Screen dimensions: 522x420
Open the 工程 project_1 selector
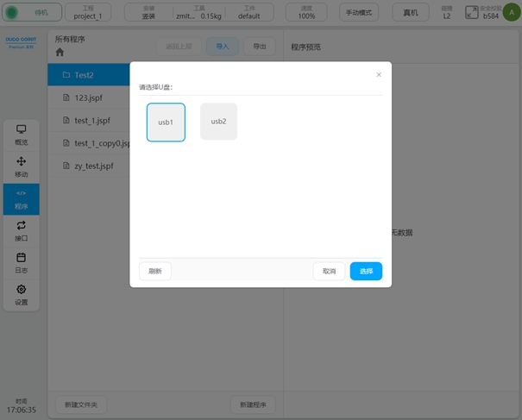88,12
